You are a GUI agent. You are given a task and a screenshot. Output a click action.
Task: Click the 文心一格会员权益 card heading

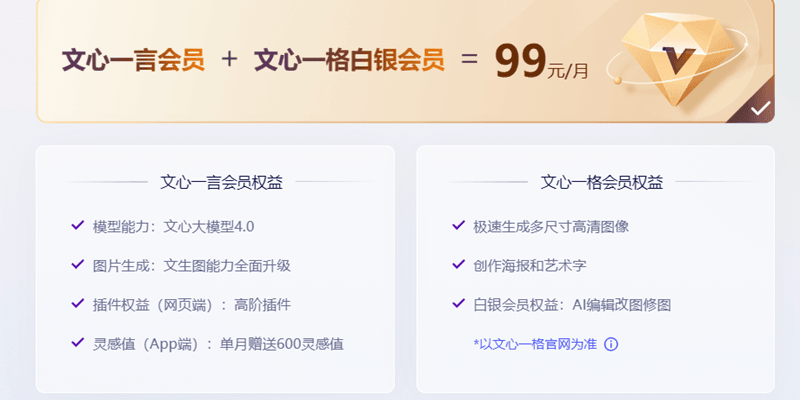[602, 182]
